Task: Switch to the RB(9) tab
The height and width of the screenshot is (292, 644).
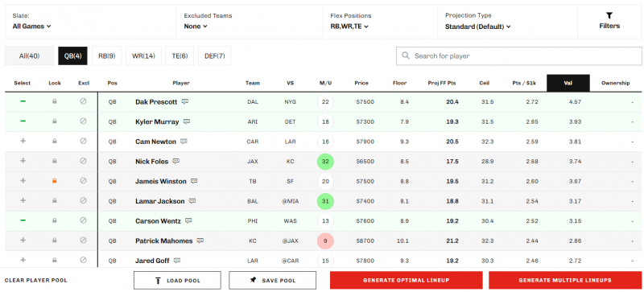Action: point(107,56)
